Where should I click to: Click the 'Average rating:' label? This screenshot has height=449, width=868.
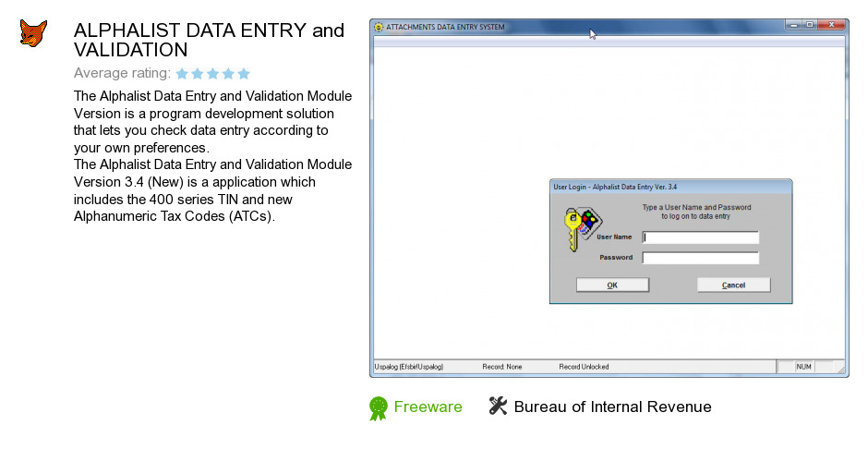pos(122,73)
